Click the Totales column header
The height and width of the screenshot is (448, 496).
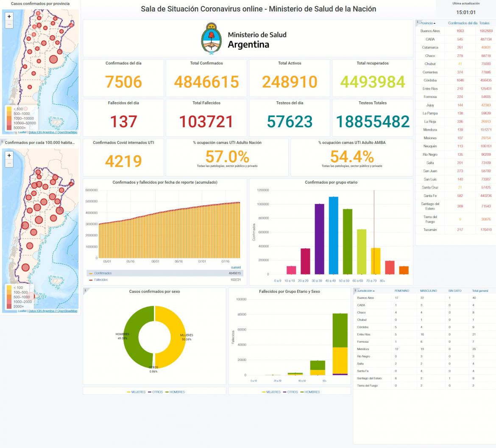click(484, 23)
